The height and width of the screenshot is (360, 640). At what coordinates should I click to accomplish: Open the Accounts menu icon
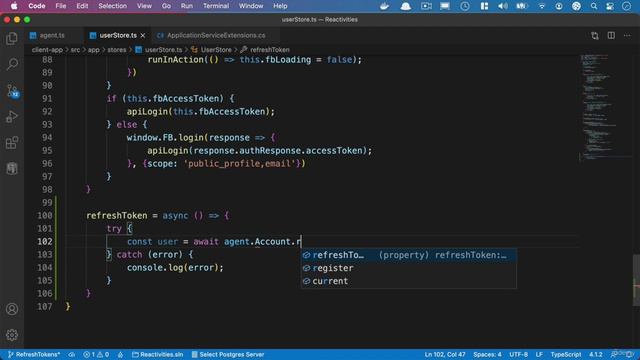click(x=12, y=309)
